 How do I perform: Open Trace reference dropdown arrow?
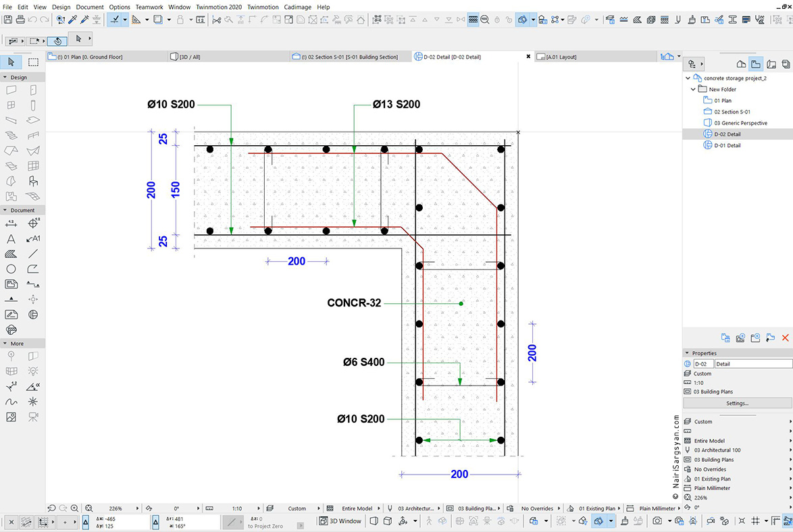point(533,20)
